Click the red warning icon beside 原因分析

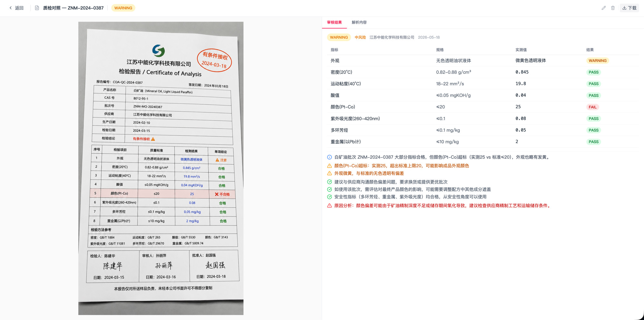point(329,206)
